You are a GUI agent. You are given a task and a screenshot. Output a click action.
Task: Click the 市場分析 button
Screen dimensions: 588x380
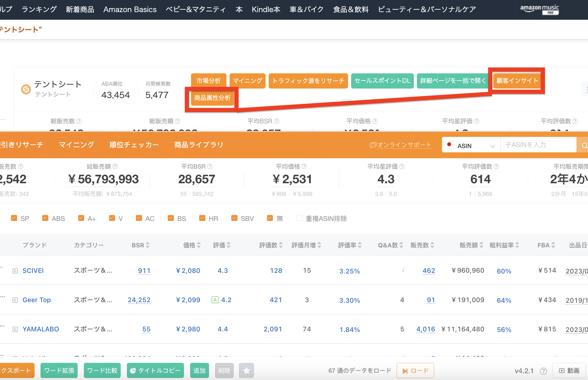pyautogui.click(x=209, y=81)
